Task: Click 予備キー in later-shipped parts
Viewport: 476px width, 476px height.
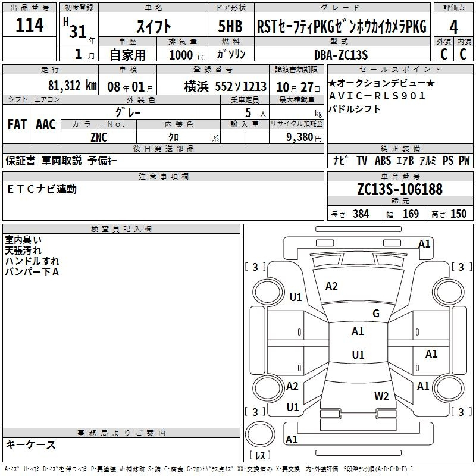Action: [102, 160]
